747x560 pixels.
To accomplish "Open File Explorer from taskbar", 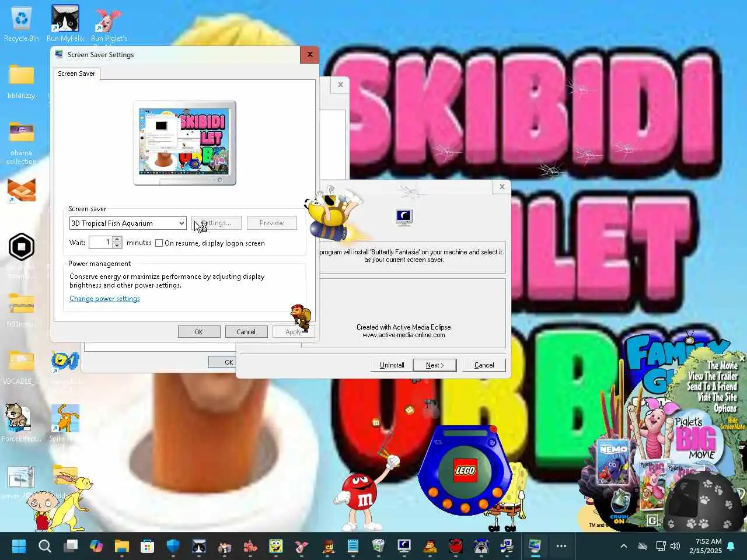I will point(122,546).
